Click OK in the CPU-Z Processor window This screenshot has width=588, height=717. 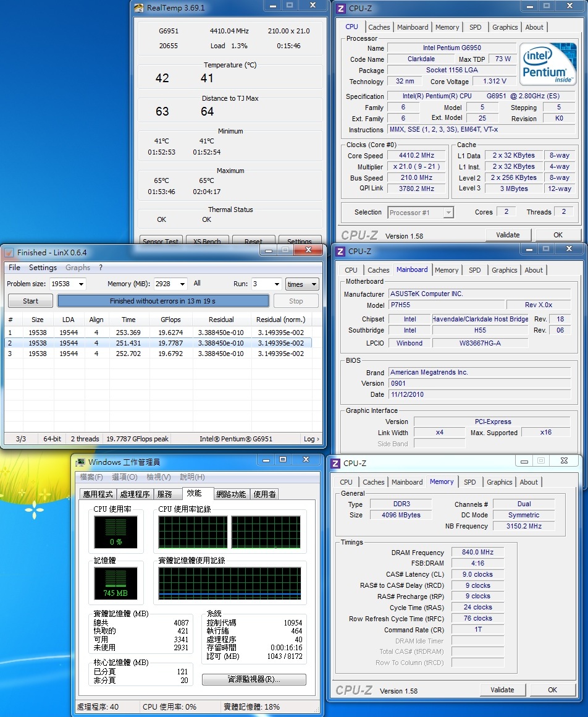click(558, 235)
